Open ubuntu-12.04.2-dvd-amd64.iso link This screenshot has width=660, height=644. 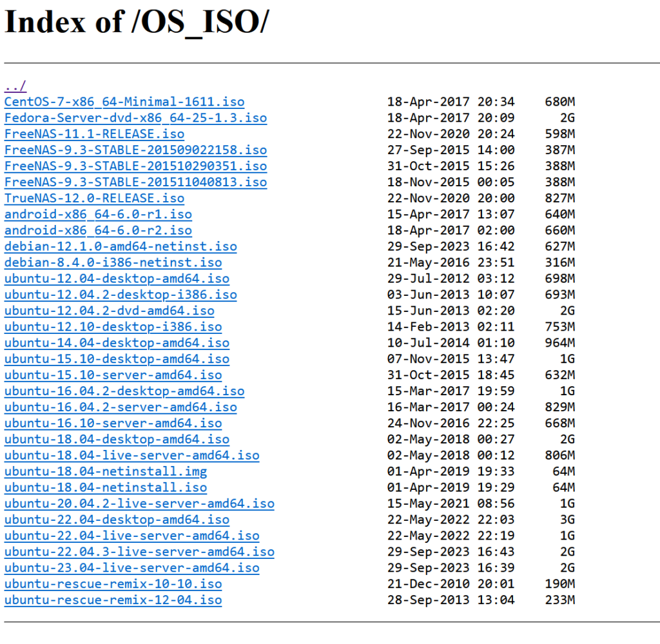pos(110,311)
